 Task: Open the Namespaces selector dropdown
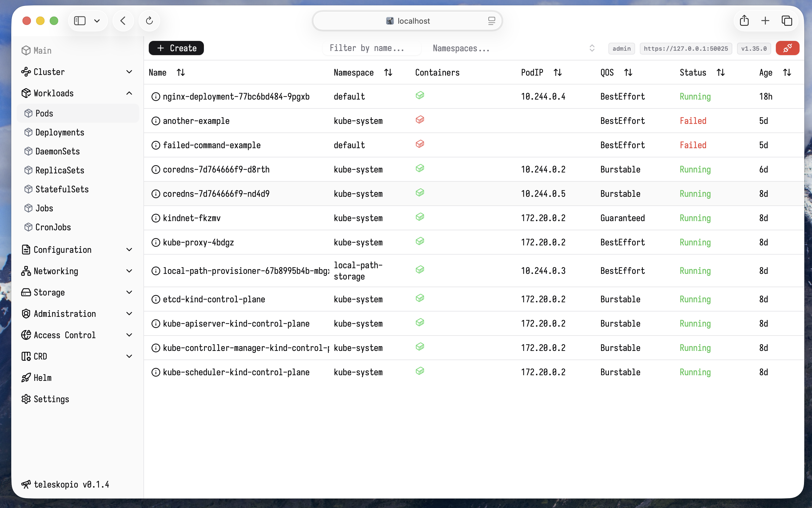point(513,48)
